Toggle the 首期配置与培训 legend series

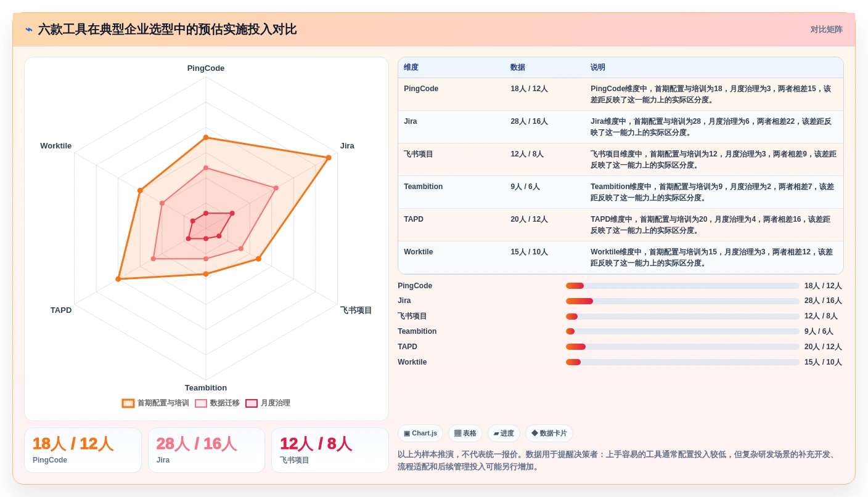coord(155,403)
